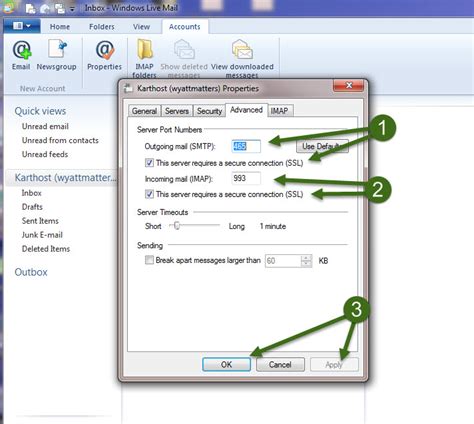Click the send/receive quick access icon
This screenshot has width=474, height=424.
point(60,8)
